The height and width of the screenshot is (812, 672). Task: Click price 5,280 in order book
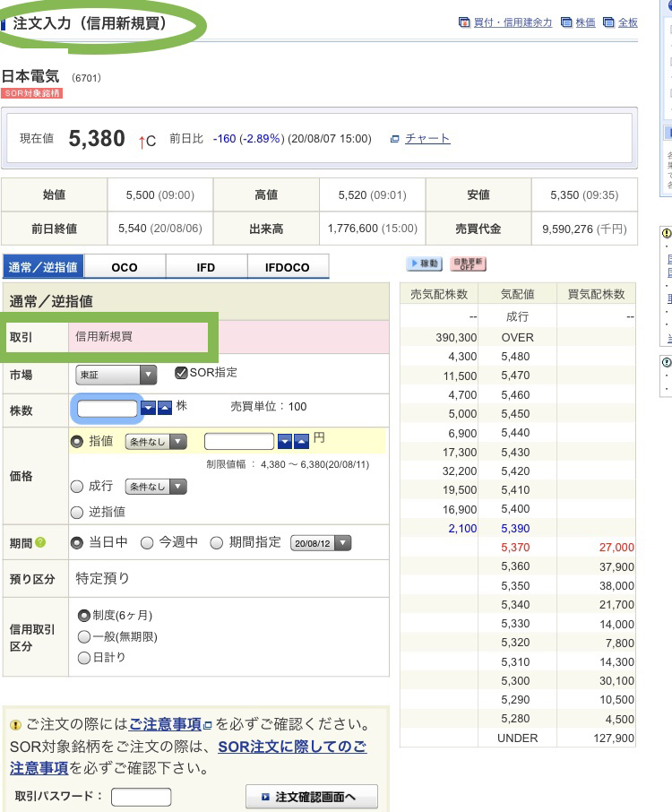click(x=515, y=719)
